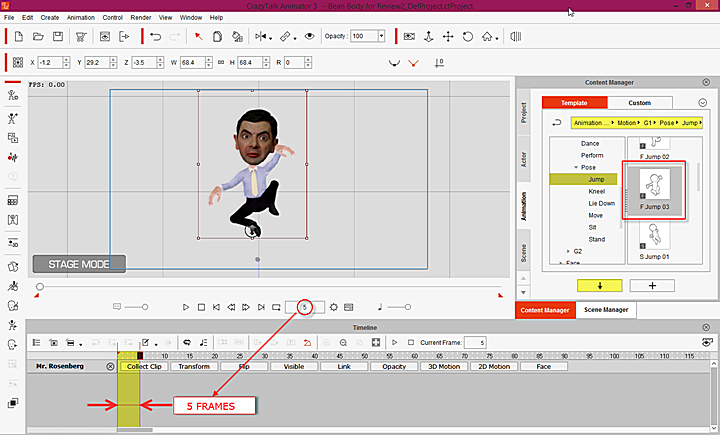Click the Collect Clip track button
Screen dimensions: 720x435
coord(144,366)
